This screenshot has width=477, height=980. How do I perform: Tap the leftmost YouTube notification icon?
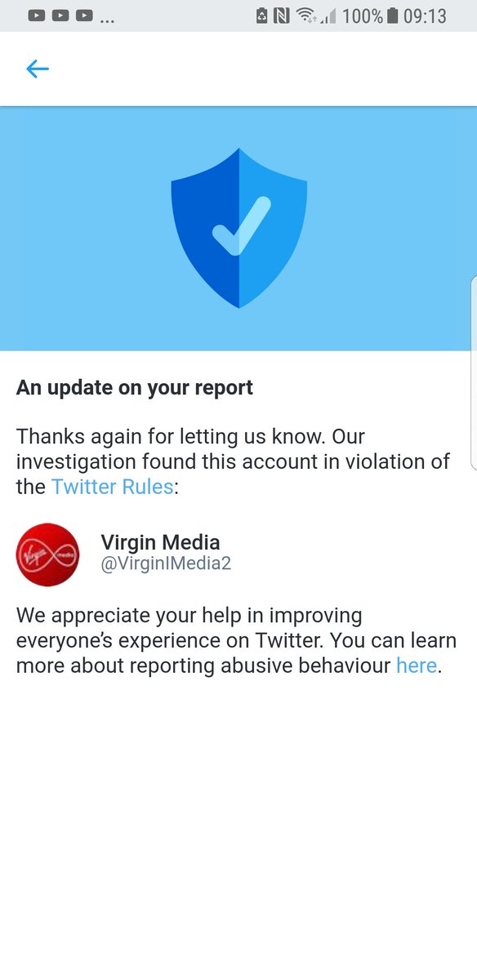click(36, 16)
